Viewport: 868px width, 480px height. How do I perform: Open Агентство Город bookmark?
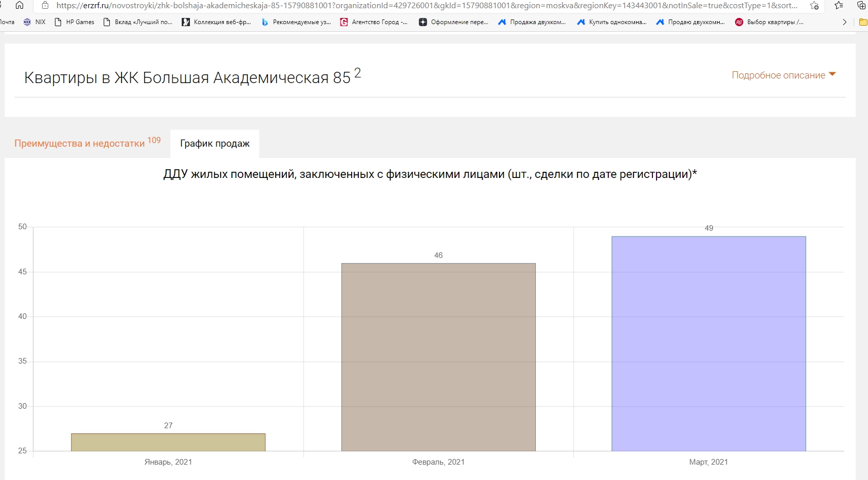374,22
